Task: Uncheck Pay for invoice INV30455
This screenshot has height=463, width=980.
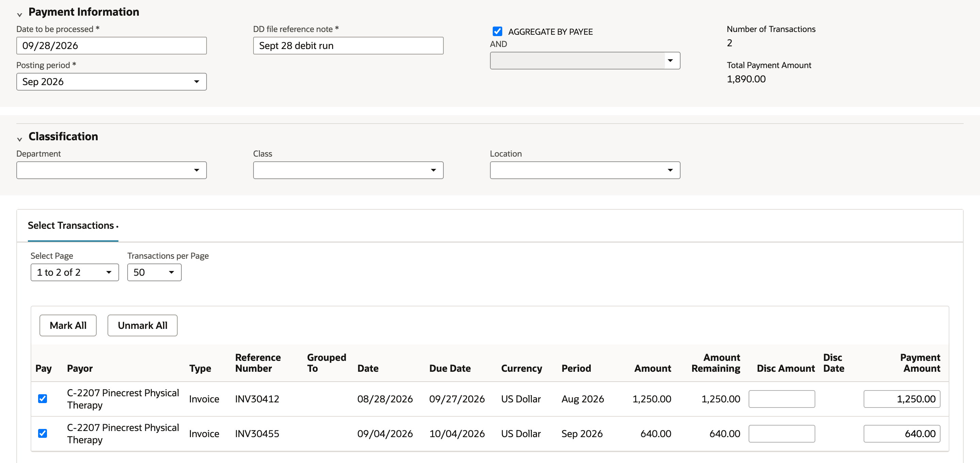Action: pyautogui.click(x=43, y=433)
